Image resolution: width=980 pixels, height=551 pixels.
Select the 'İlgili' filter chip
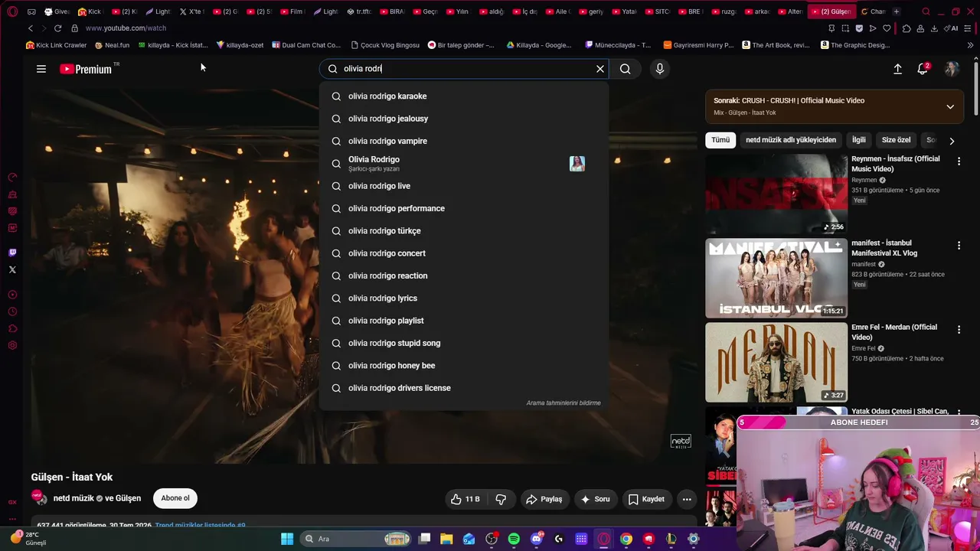coord(859,140)
